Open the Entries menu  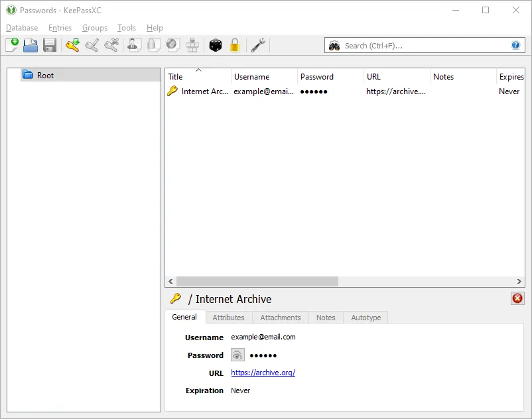[60, 28]
